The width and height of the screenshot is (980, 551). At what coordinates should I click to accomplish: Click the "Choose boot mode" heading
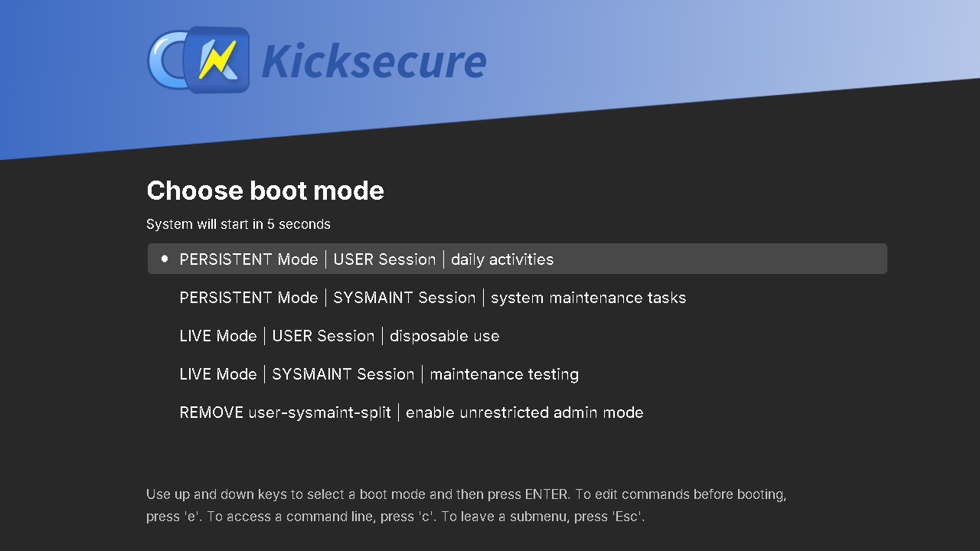click(265, 191)
